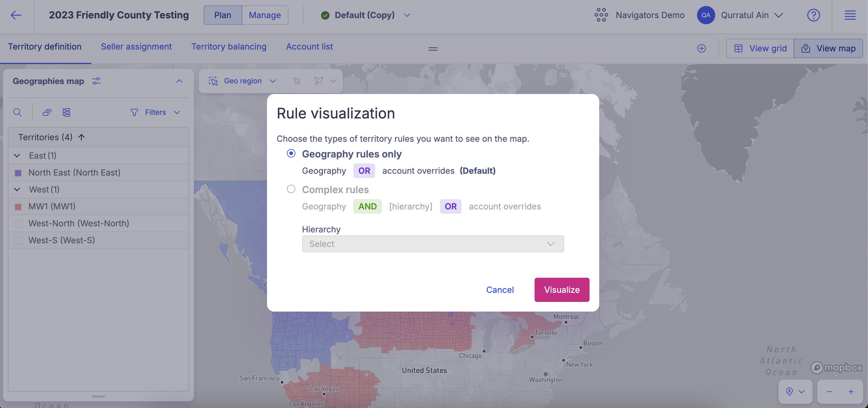The image size is (868, 408).
Task: Open the Hierarchy Select dropdown
Action: (x=433, y=244)
